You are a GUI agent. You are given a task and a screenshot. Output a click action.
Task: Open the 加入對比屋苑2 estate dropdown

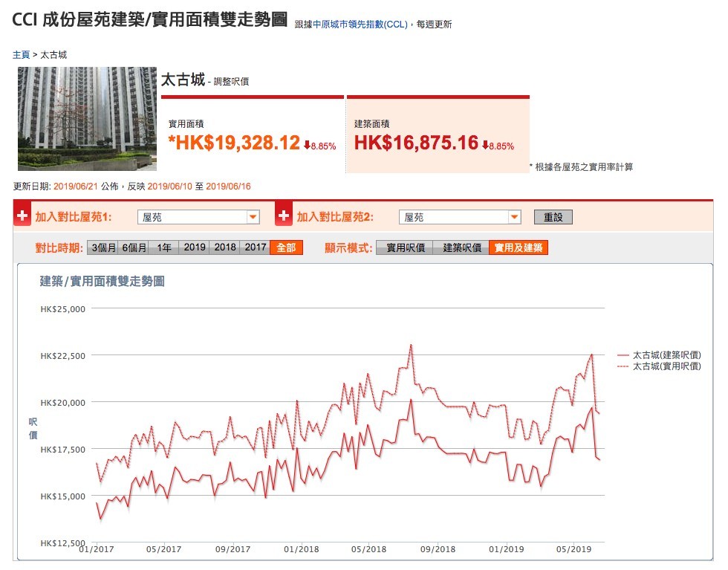460,217
